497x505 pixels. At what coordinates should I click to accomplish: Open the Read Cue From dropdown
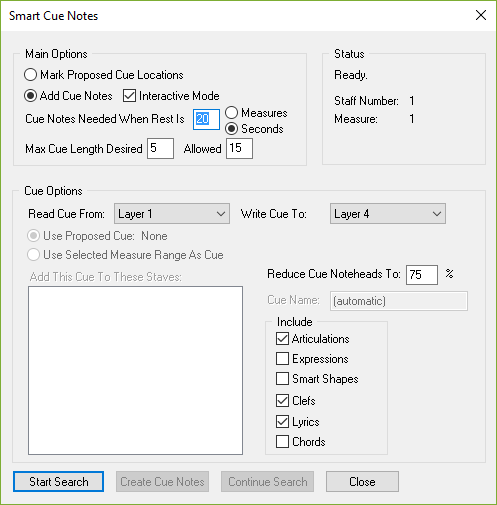coord(172,213)
